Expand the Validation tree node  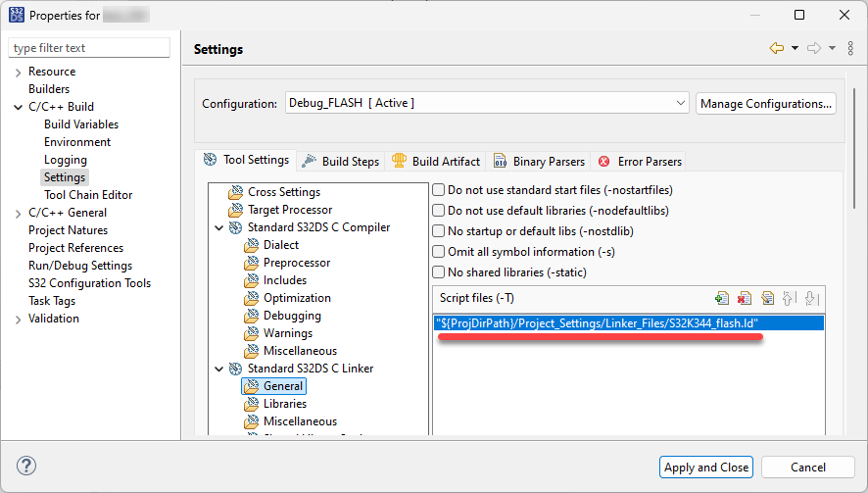pyautogui.click(x=19, y=320)
